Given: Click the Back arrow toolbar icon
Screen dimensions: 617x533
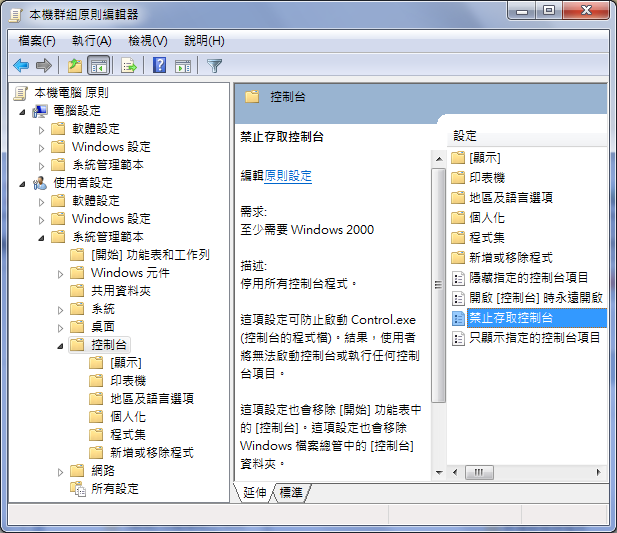Looking at the screenshot, I should pyautogui.click(x=21, y=65).
